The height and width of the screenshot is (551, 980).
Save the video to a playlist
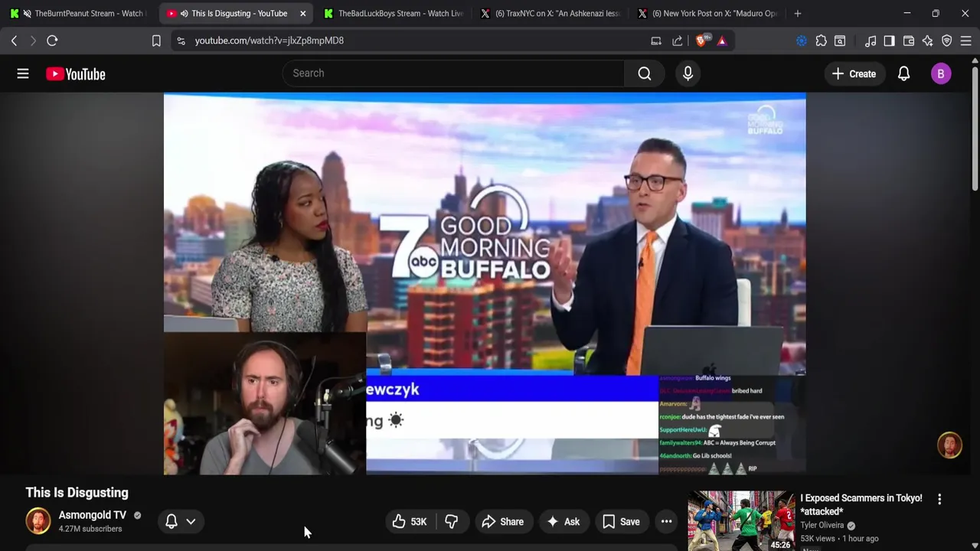(621, 522)
